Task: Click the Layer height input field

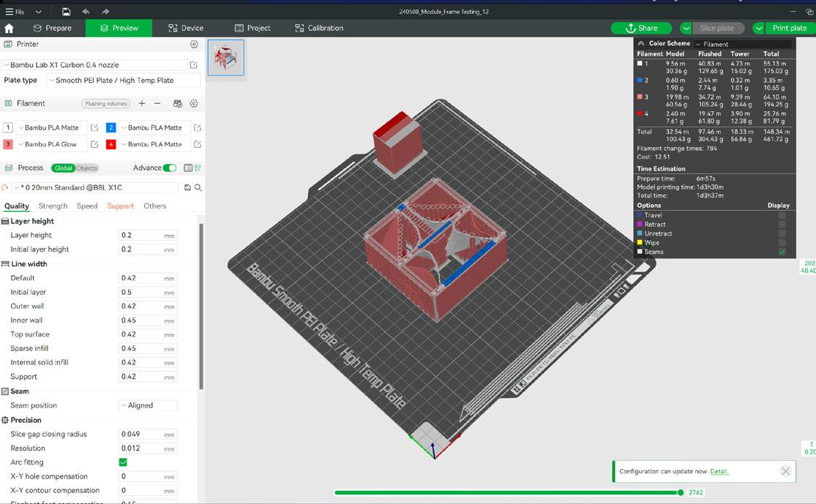Action: (148, 235)
